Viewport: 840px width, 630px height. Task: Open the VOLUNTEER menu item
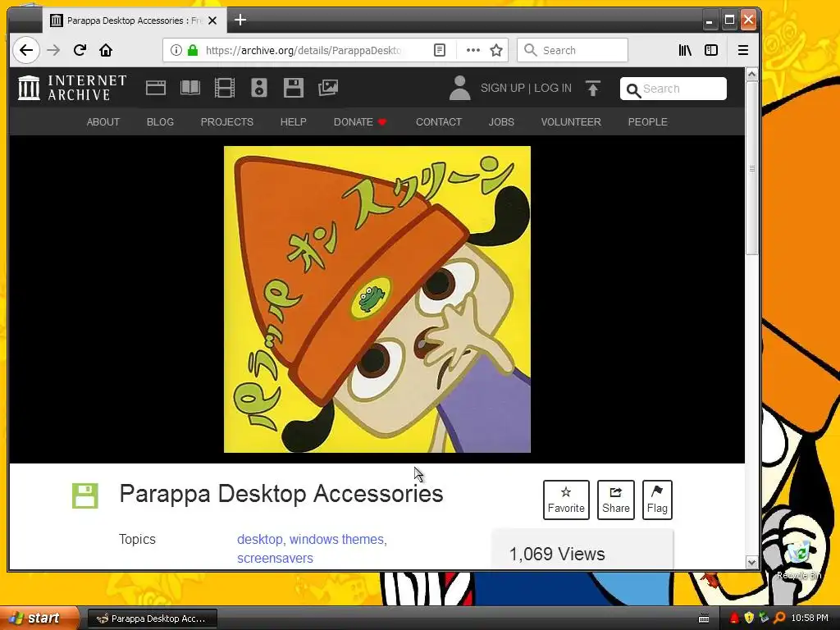point(571,122)
